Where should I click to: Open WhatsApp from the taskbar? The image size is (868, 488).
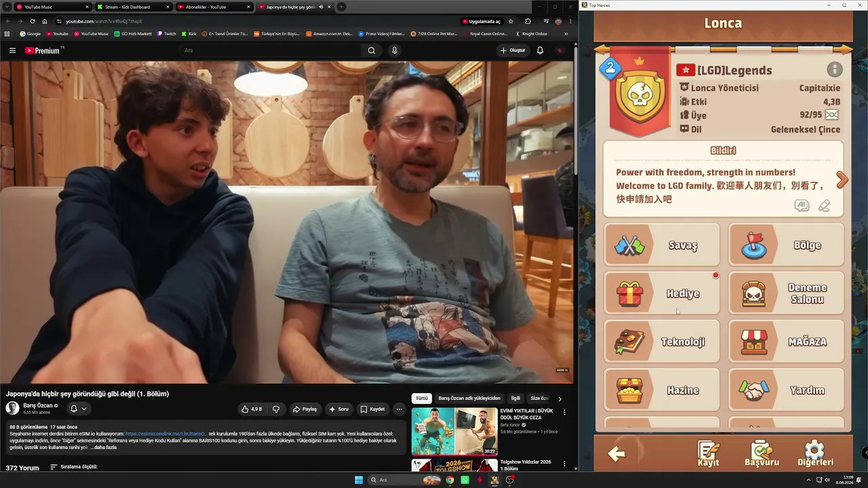[465, 480]
